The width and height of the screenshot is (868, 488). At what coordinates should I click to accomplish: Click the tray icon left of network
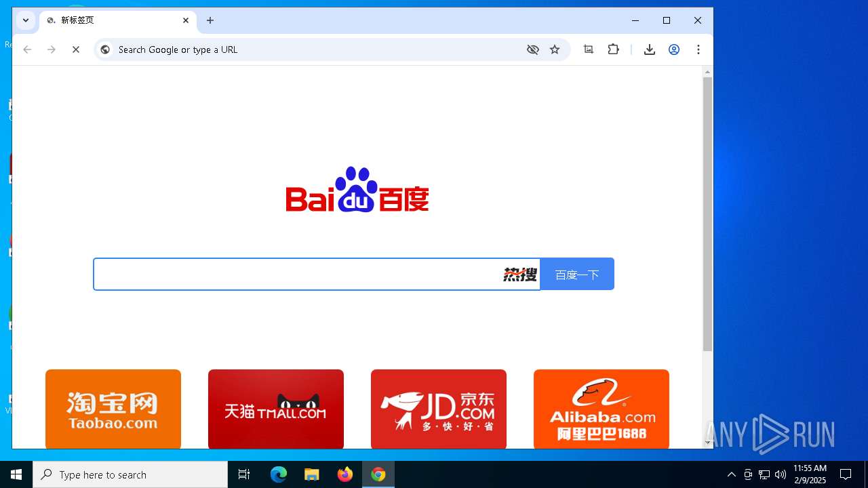click(748, 474)
